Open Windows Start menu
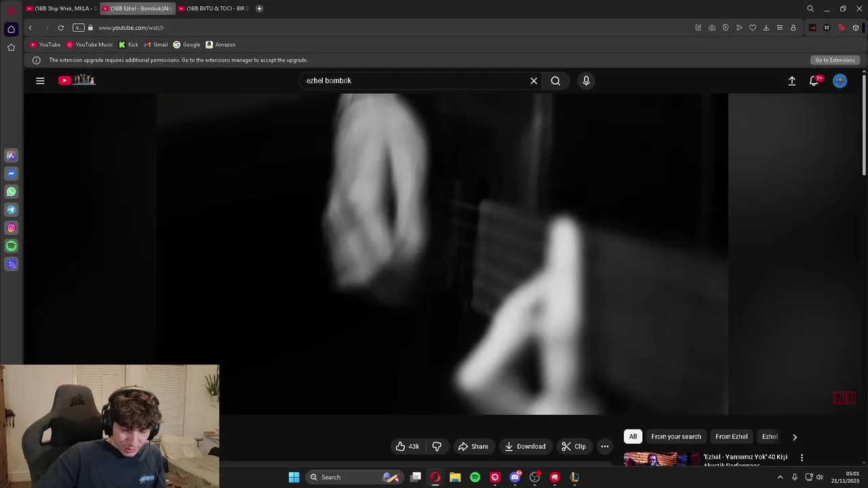The height and width of the screenshot is (488, 868). click(x=294, y=477)
